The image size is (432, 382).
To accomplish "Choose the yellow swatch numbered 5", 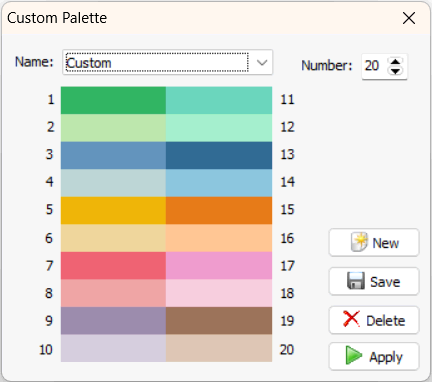I will pos(113,210).
